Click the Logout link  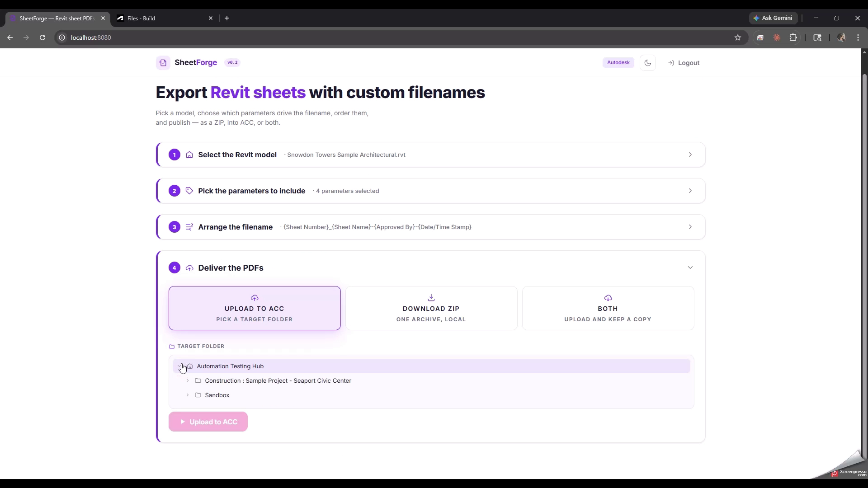[684, 63]
